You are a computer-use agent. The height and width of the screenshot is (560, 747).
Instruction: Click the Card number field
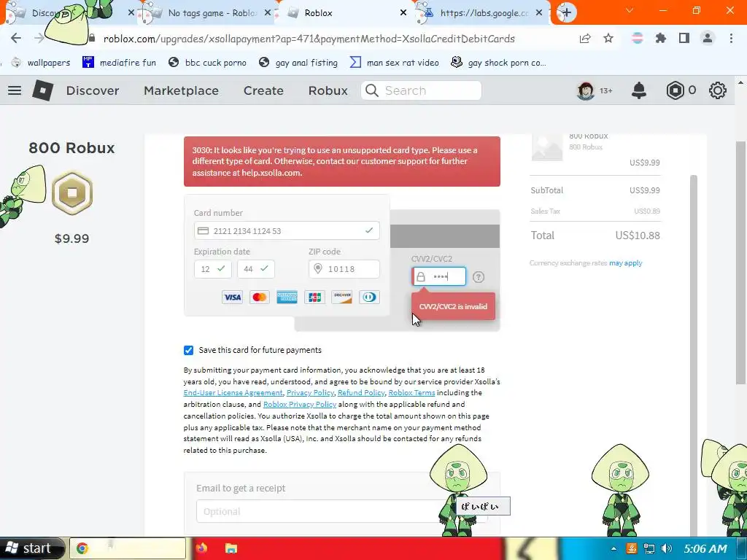[x=287, y=230]
